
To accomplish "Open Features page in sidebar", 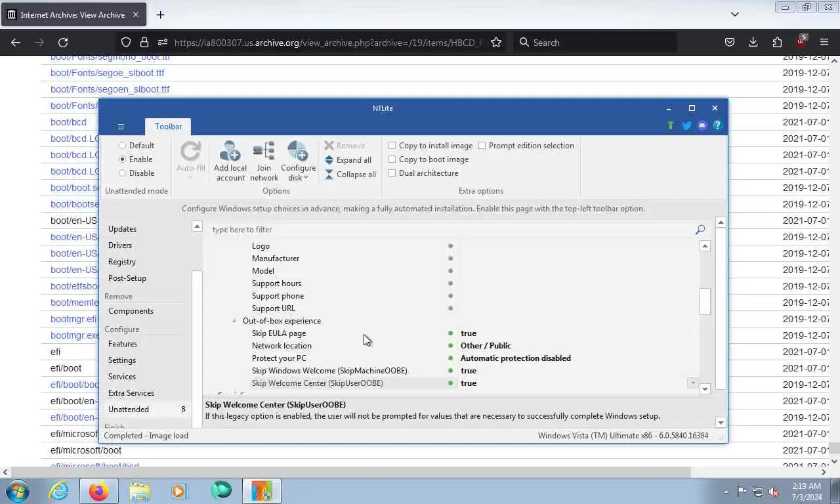I will [123, 344].
